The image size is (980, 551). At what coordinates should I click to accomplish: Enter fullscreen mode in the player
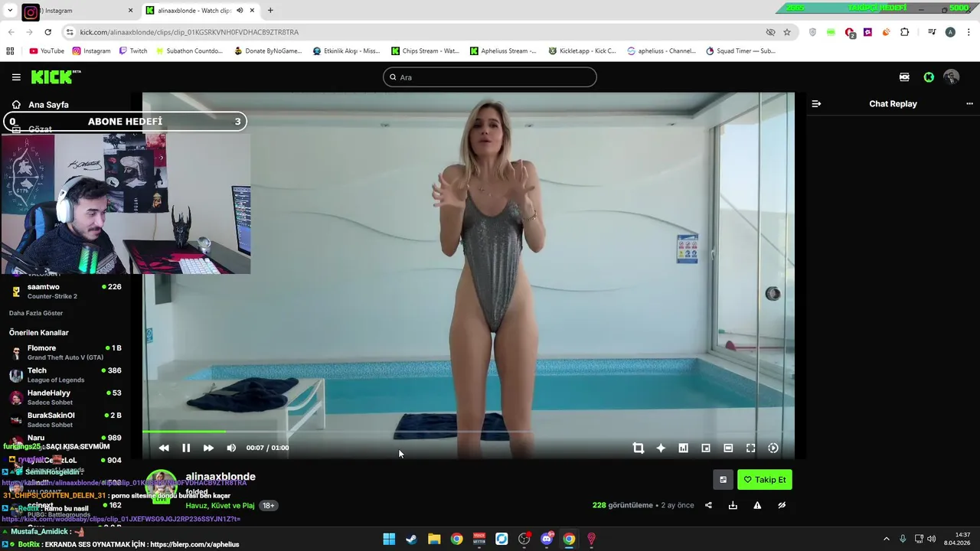[750, 448]
